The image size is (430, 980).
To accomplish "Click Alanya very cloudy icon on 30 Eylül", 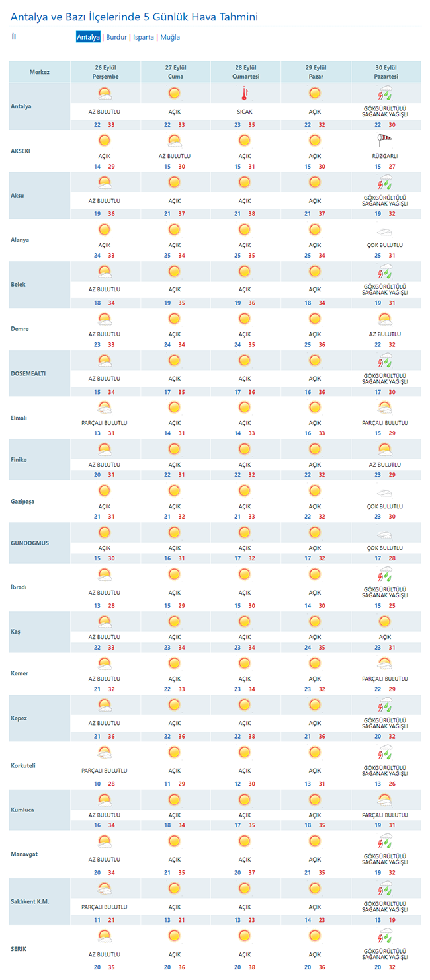I will click(x=385, y=231).
